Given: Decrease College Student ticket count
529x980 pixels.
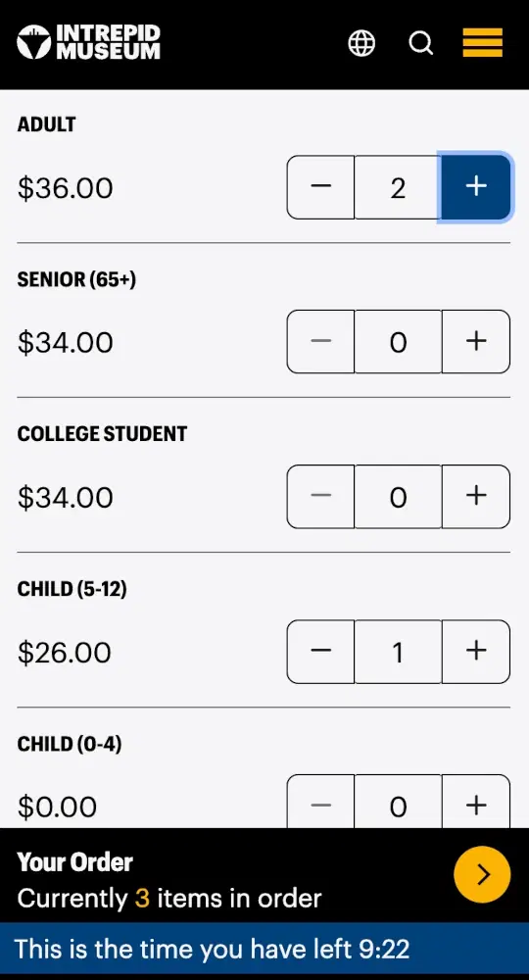Looking at the screenshot, I should (x=320, y=496).
